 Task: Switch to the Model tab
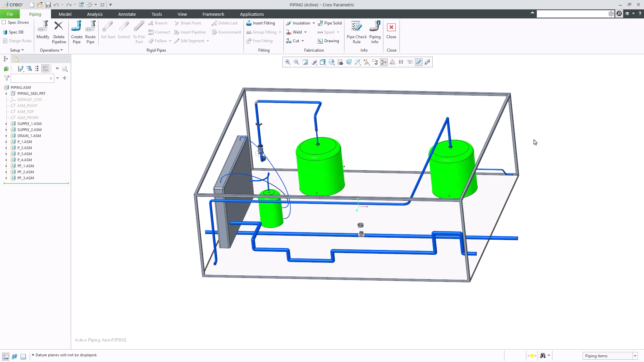coord(65,14)
